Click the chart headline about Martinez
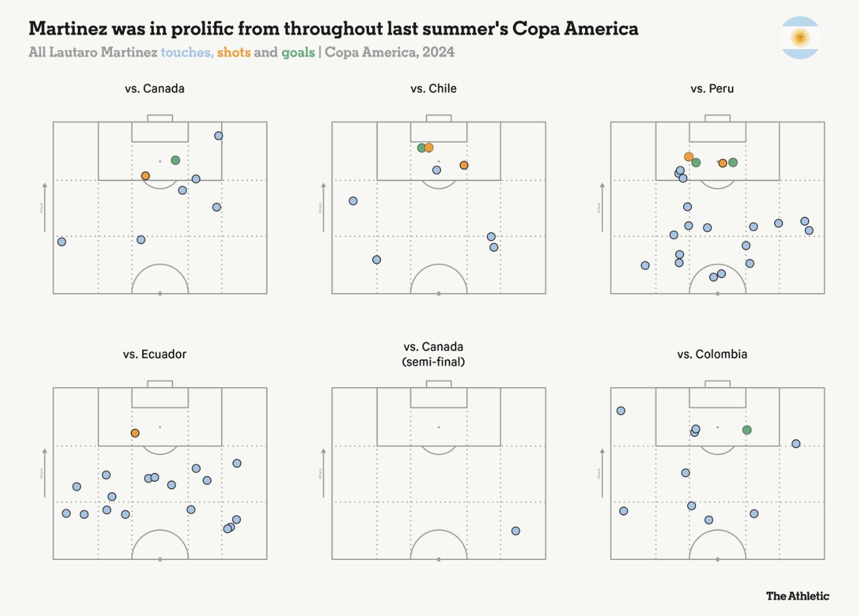The width and height of the screenshot is (859, 616). [x=334, y=29]
